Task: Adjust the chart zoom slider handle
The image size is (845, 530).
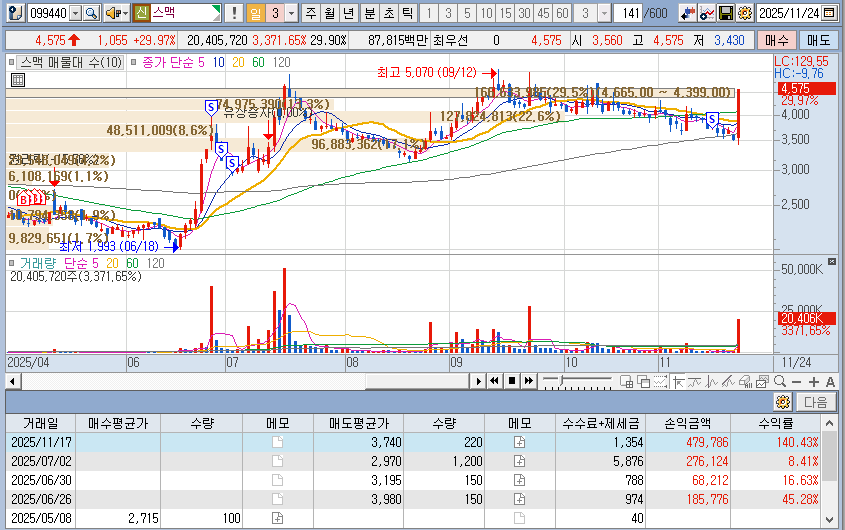Action: coord(562,381)
